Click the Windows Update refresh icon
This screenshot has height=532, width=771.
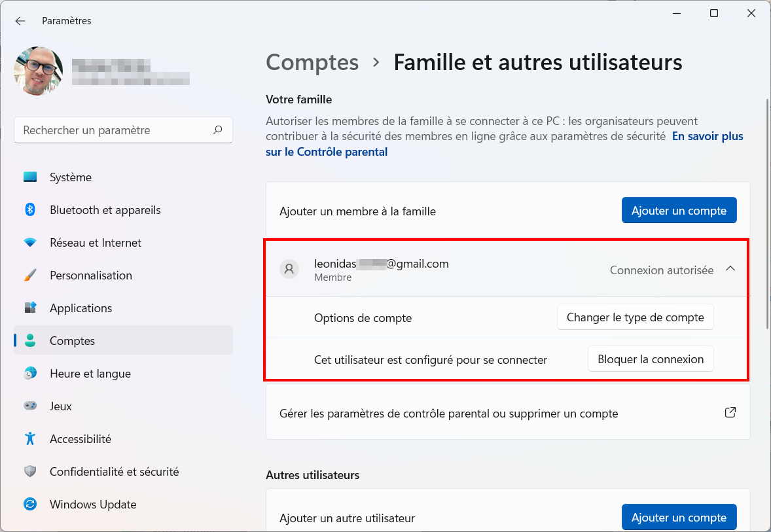pos(30,504)
